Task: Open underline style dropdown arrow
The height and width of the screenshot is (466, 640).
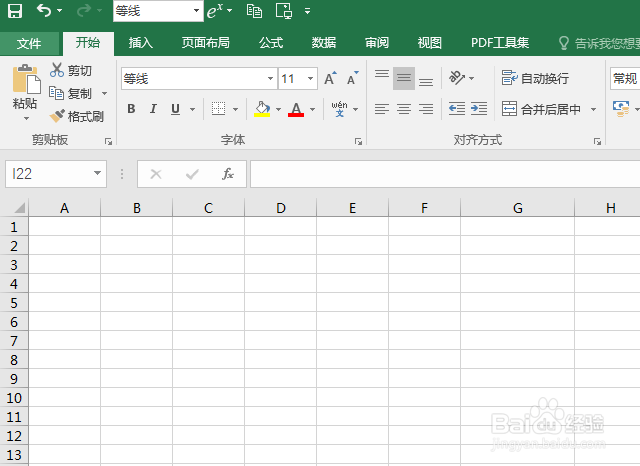Action: point(192,109)
